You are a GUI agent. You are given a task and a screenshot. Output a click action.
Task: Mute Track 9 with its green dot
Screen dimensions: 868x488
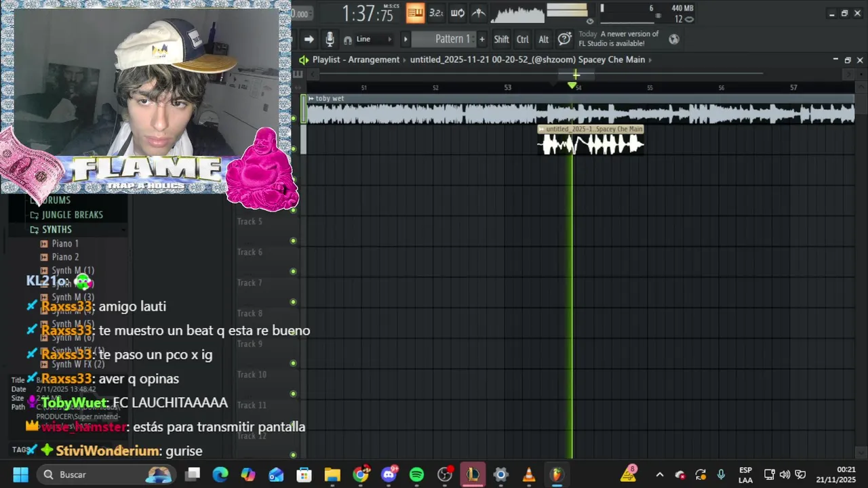(293, 363)
